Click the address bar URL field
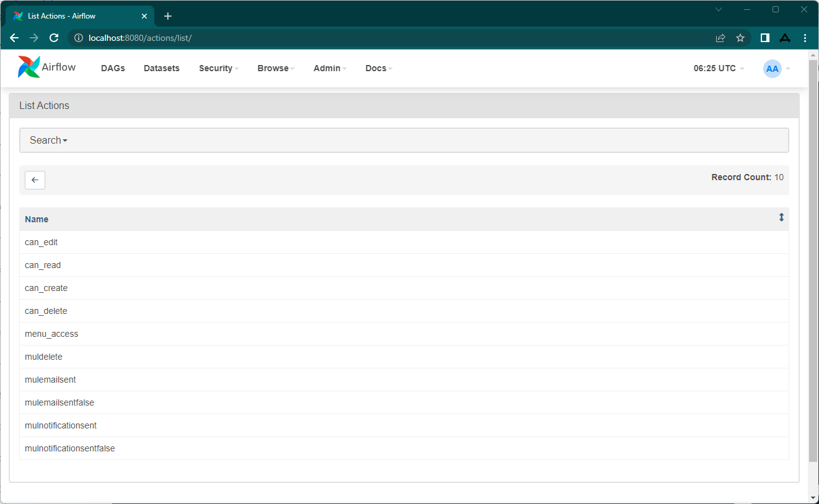Viewport: 819px width, 504px height. coord(396,38)
